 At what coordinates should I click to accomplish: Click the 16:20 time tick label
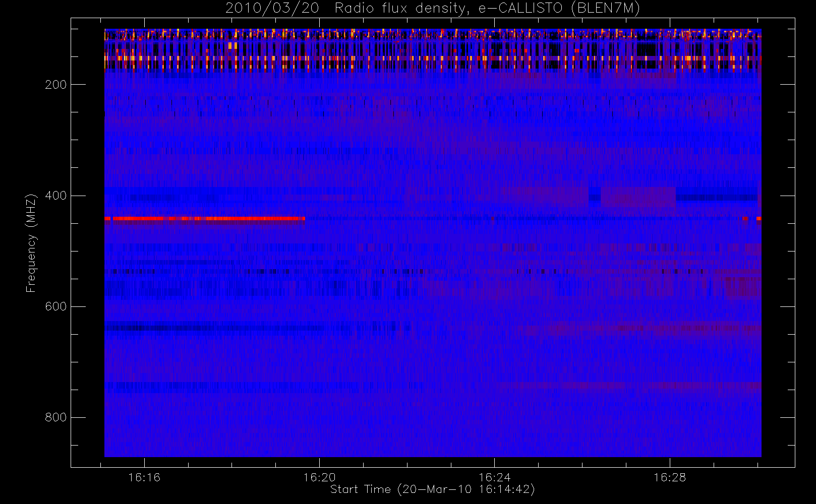[319, 477]
